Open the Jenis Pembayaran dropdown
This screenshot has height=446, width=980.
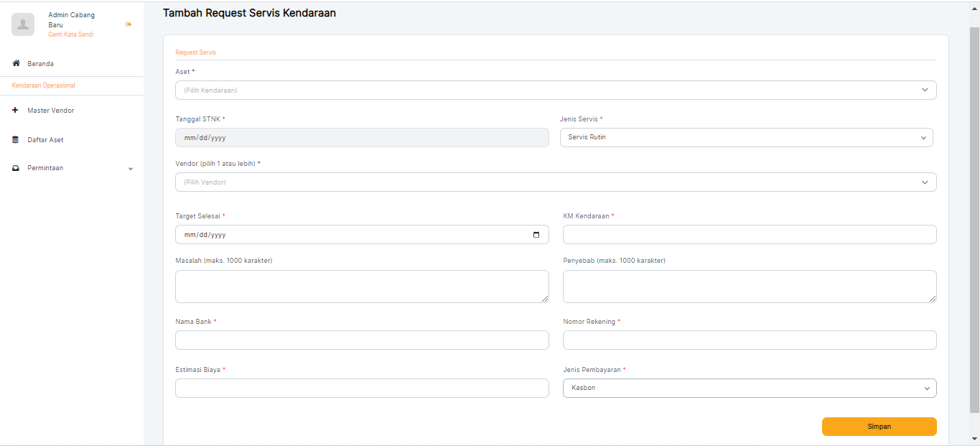click(749, 389)
